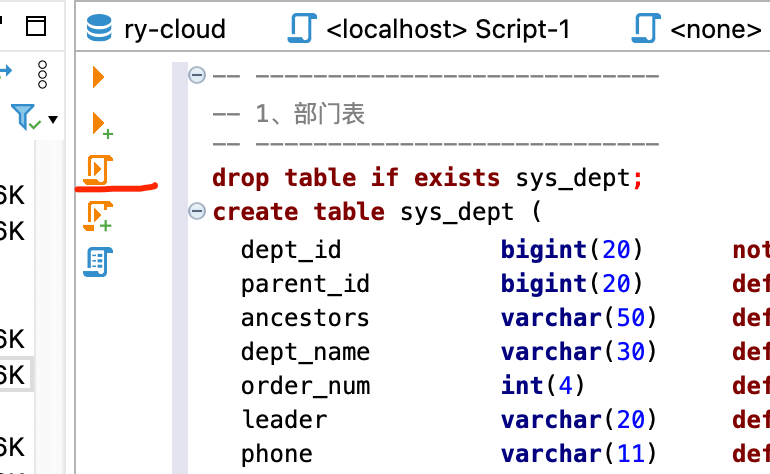Maximize the left navigator panel
Screen dimensions: 770x474
(36, 27)
